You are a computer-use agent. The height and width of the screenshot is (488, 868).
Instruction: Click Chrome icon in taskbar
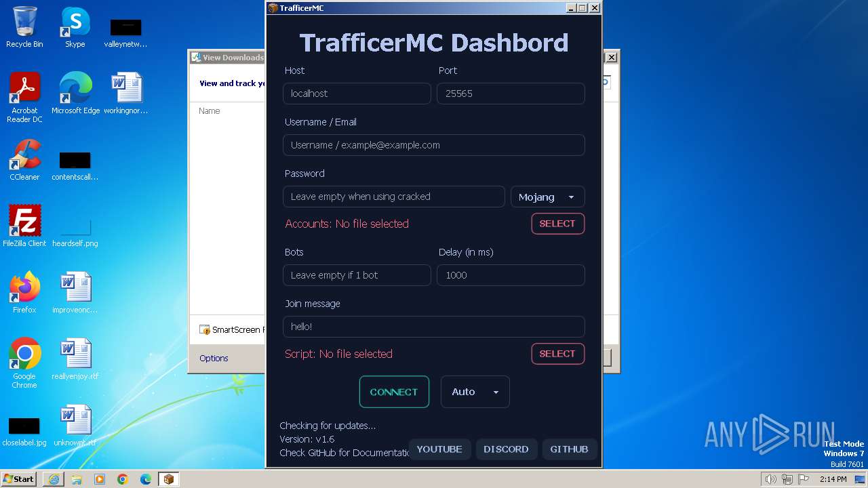point(123,479)
